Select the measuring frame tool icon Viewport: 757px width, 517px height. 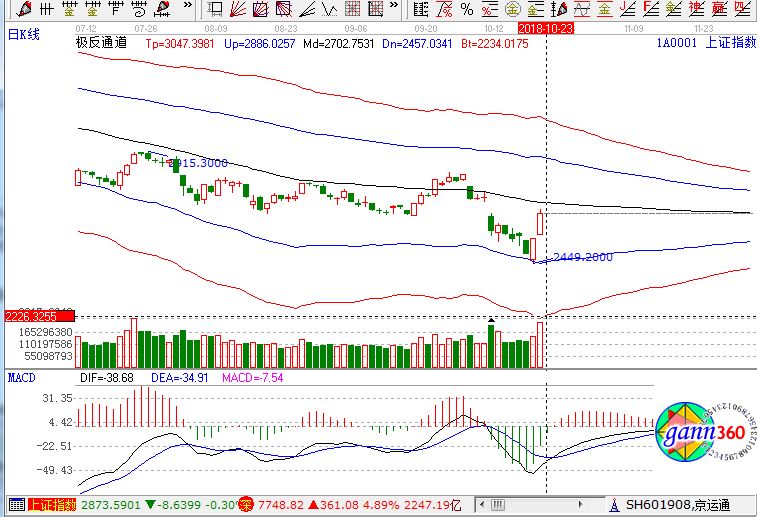click(x=214, y=9)
